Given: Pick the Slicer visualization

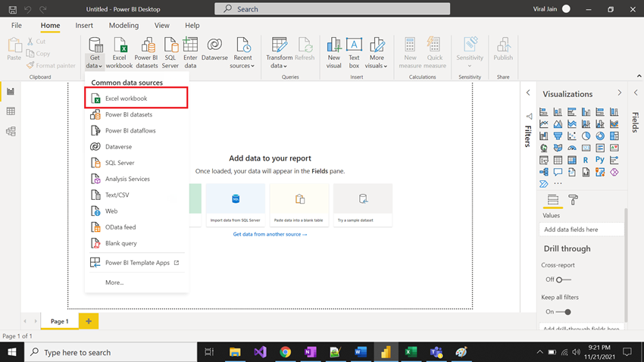Looking at the screenshot, I should [x=544, y=160].
